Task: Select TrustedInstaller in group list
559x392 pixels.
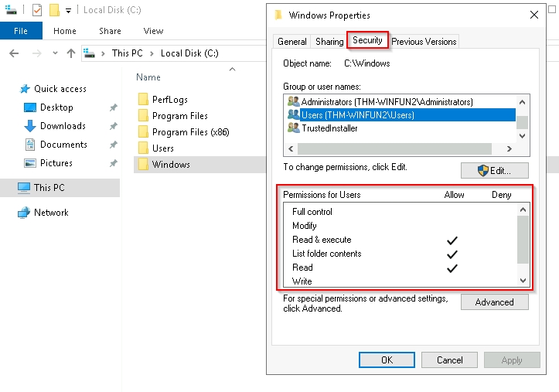Action: 329,128
